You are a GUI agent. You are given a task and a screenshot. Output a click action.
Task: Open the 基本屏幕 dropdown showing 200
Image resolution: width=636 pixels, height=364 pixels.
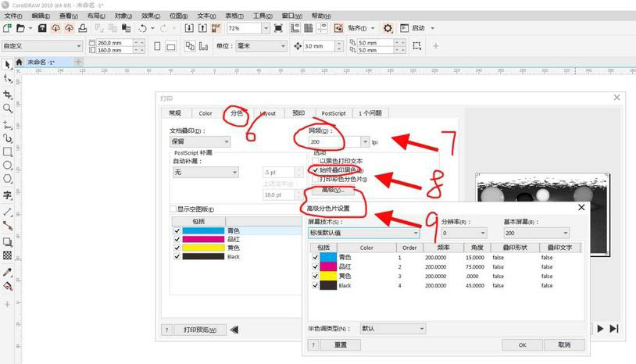[x=536, y=233]
